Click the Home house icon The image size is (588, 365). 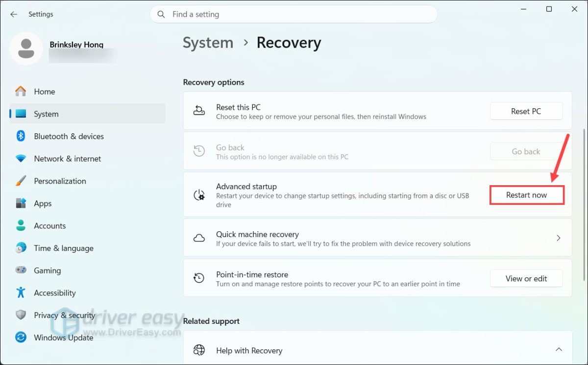click(21, 92)
